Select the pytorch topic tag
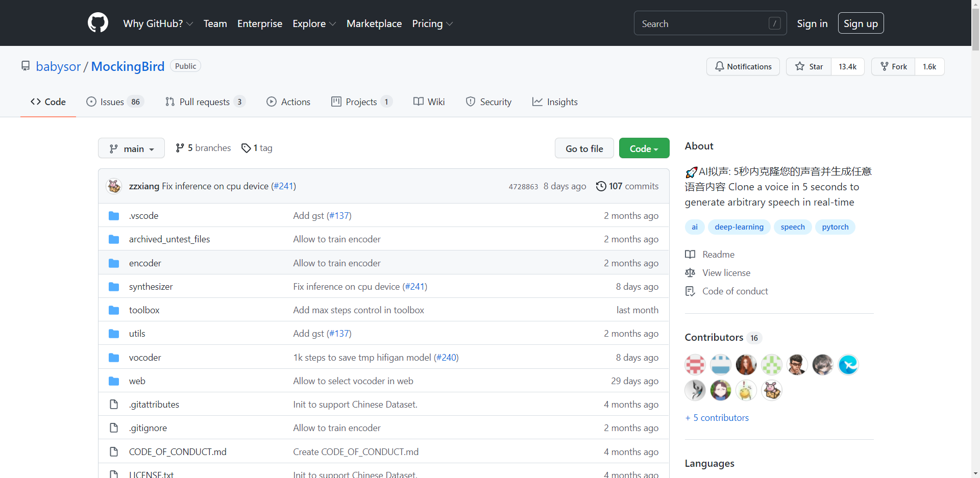 (x=835, y=227)
